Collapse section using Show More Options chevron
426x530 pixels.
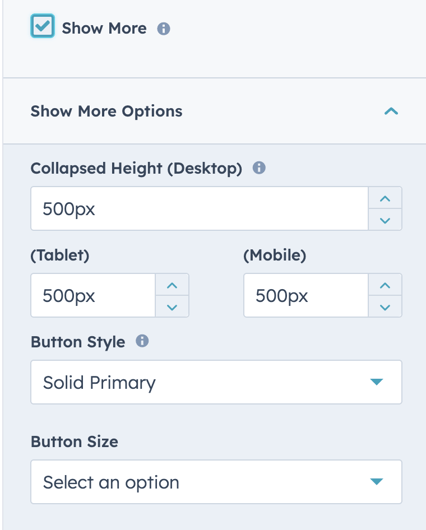coord(391,111)
